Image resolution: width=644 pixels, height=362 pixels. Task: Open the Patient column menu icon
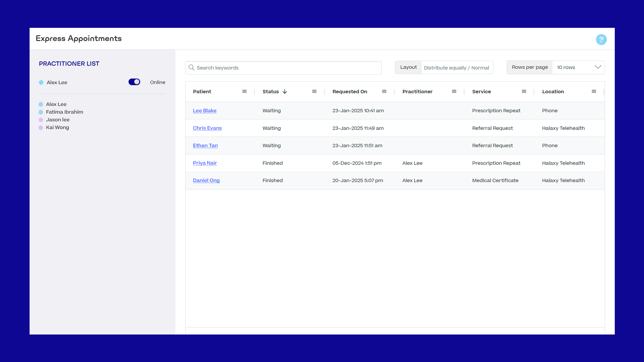(245, 92)
